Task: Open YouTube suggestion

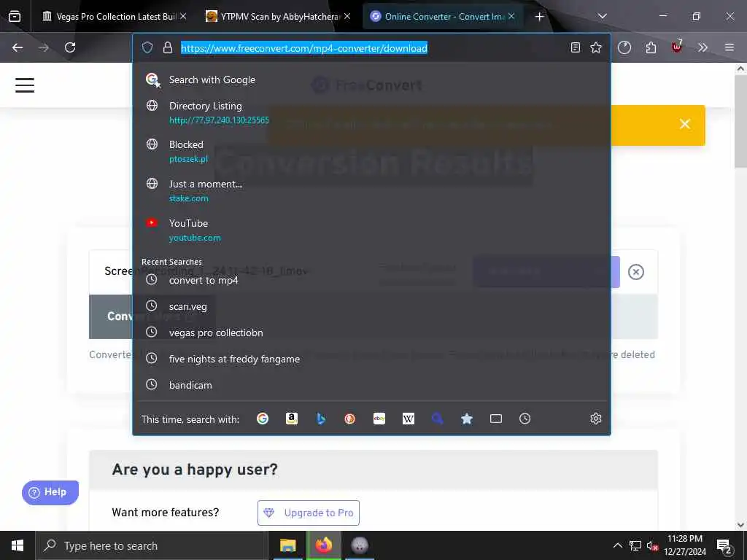Action: pyautogui.click(x=371, y=230)
